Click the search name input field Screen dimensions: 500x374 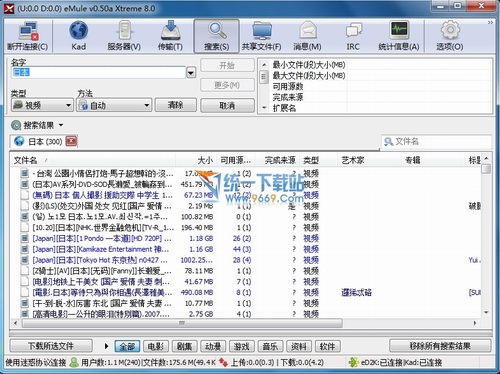click(x=98, y=72)
